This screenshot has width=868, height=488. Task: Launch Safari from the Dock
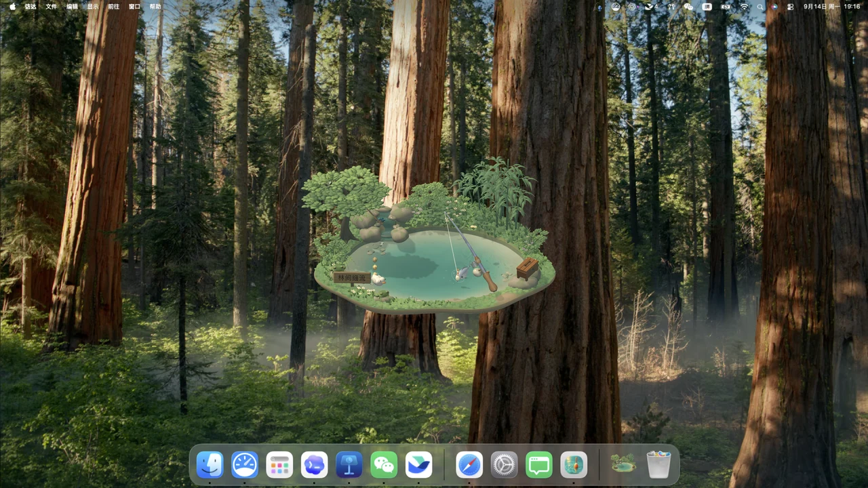pyautogui.click(x=469, y=465)
